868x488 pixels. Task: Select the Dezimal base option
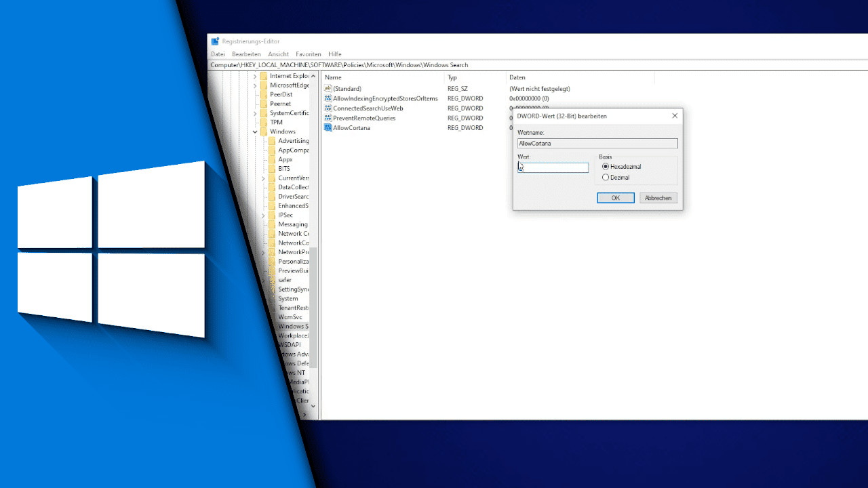pyautogui.click(x=616, y=178)
